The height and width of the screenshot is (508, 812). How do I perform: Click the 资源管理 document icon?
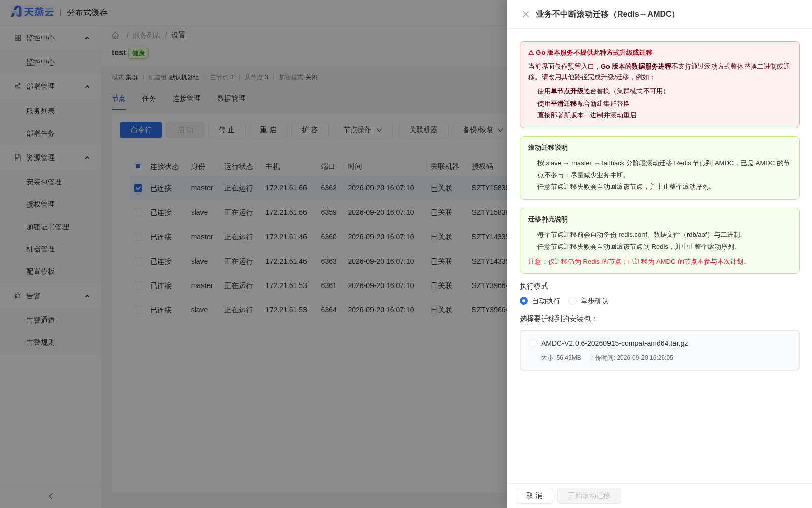(18, 157)
